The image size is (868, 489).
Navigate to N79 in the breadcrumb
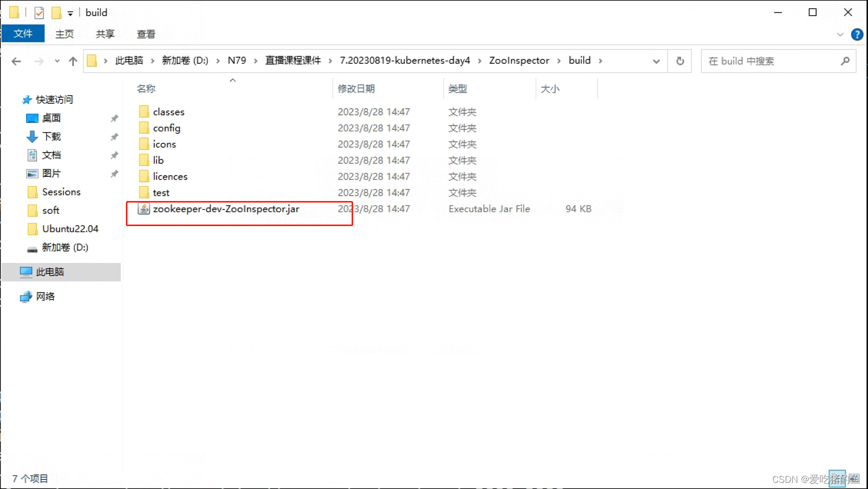click(237, 61)
